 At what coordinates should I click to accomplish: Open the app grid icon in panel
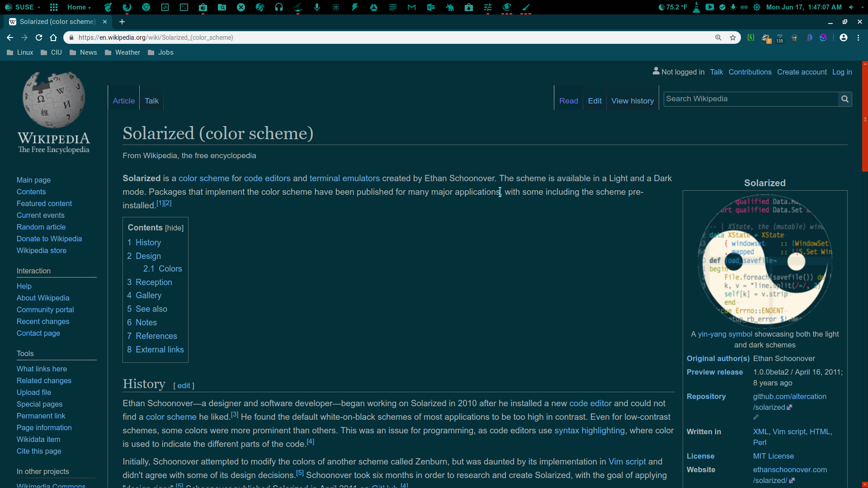54,7
